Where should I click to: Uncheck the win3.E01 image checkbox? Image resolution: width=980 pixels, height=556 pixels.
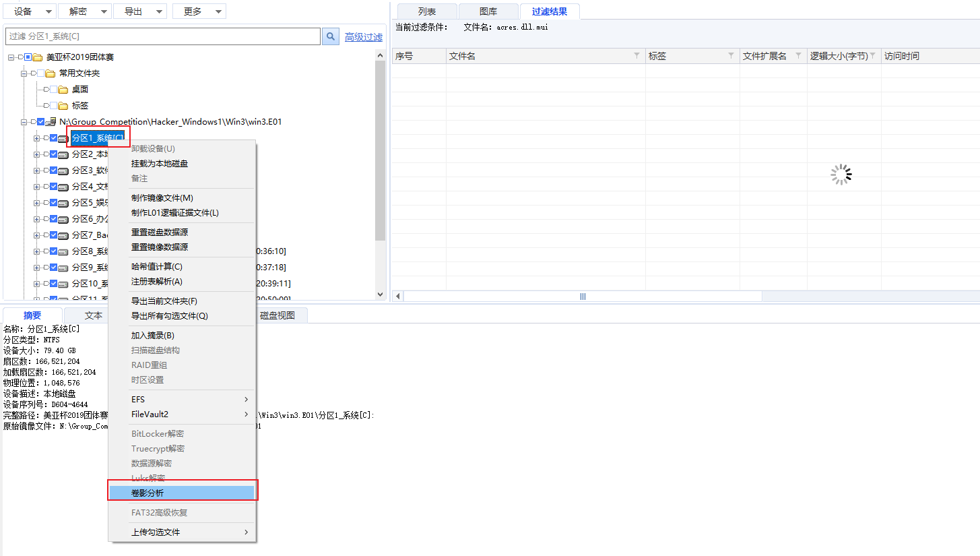click(x=40, y=122)
